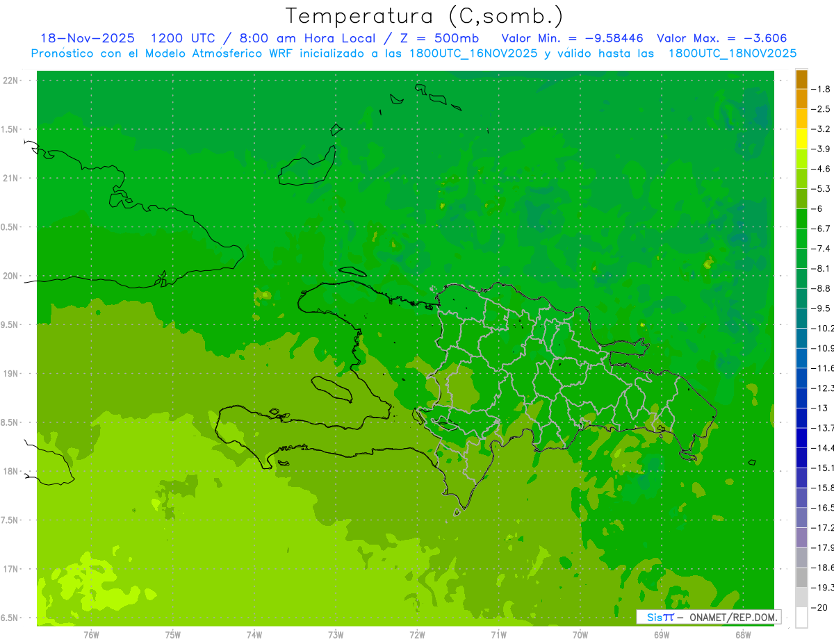Image resolution: width=834 pixels, height=644 pixels.
Task: Click the lime swatch between -3.9 and -4.6
Action: tap(801, 159)
